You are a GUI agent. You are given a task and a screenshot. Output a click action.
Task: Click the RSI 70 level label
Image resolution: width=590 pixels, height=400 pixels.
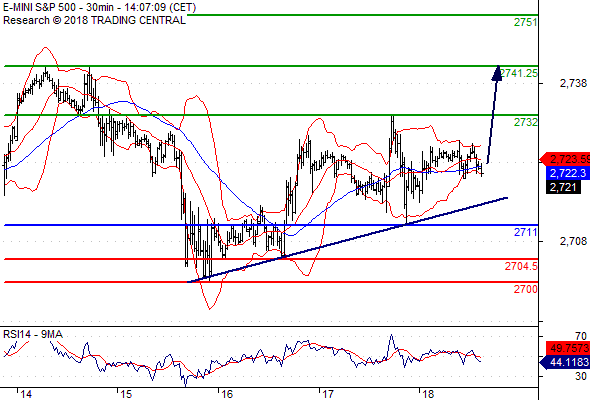tap(581, 336)
